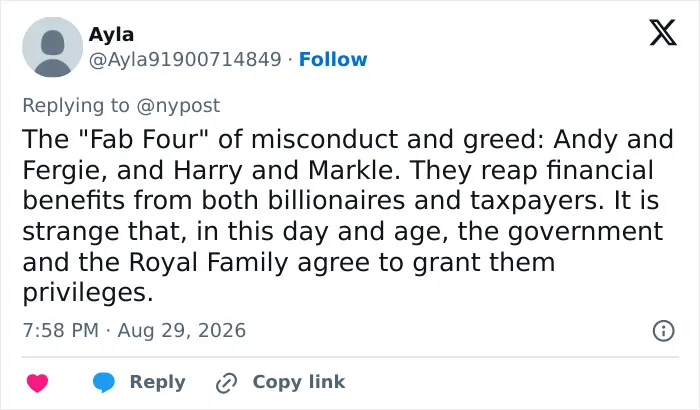
Task: Open the post by its first line
Action: 348,139
